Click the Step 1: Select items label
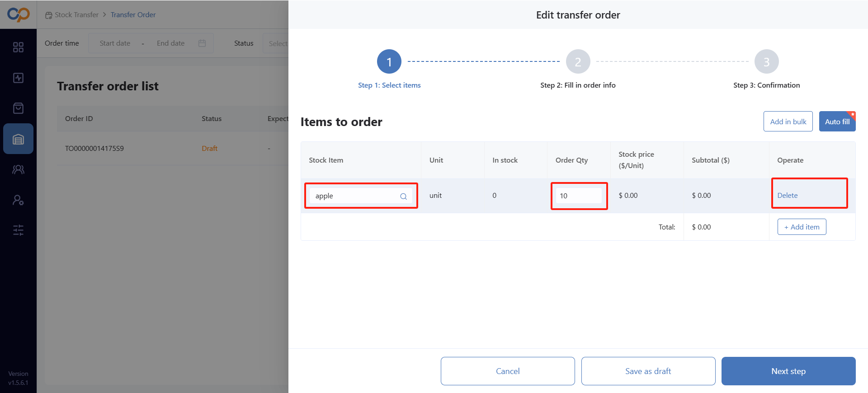The width and height of the screenshot is (868, 393). click(389, 85)
